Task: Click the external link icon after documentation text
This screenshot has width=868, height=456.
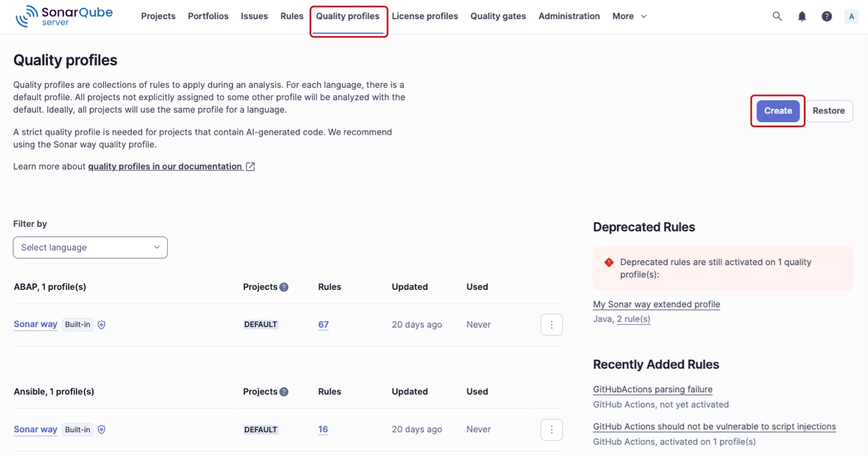Action: [x=250, y=166]
